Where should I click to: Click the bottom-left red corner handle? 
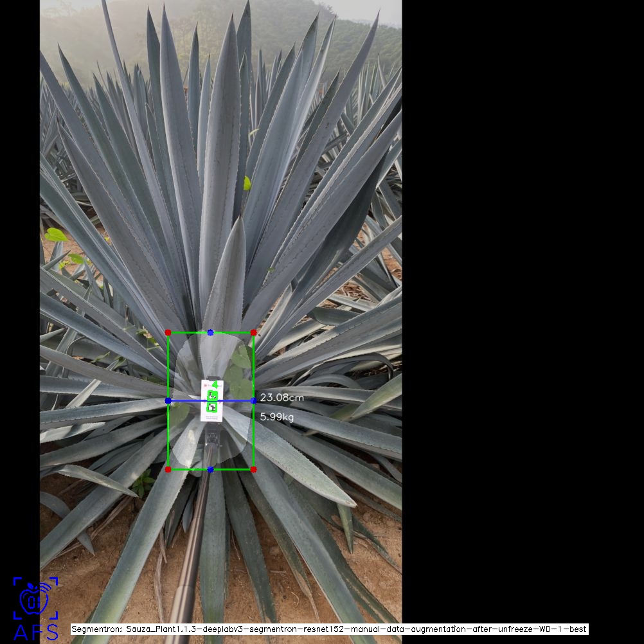[x=168, y=469]
